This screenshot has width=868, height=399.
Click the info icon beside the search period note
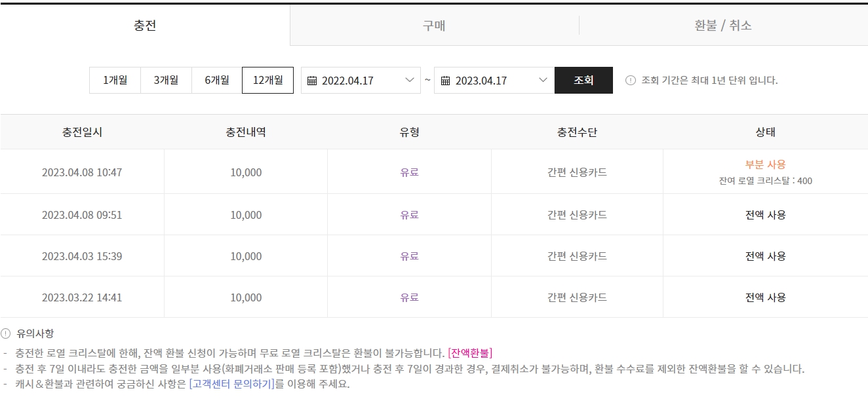(631, 81)
